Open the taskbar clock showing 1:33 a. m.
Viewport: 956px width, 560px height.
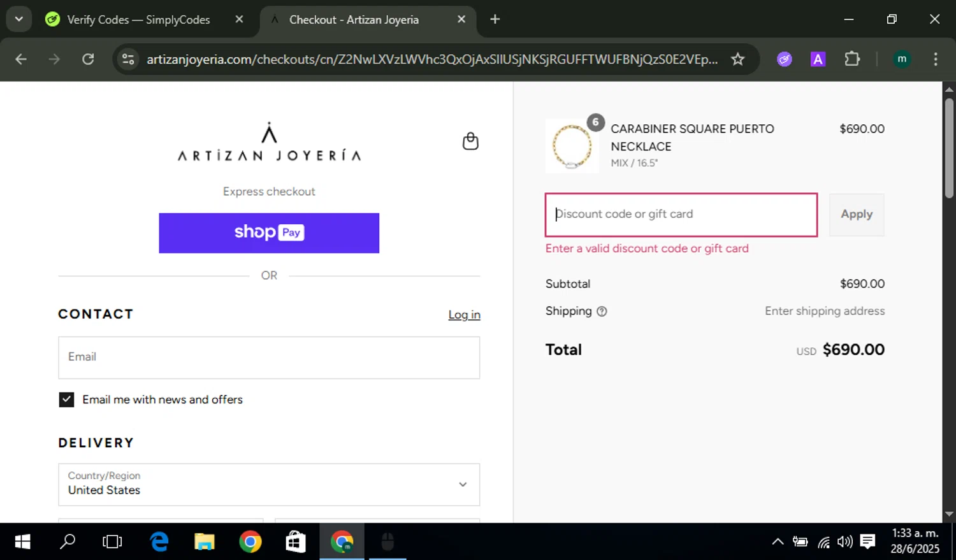click(x=915, y=541)
